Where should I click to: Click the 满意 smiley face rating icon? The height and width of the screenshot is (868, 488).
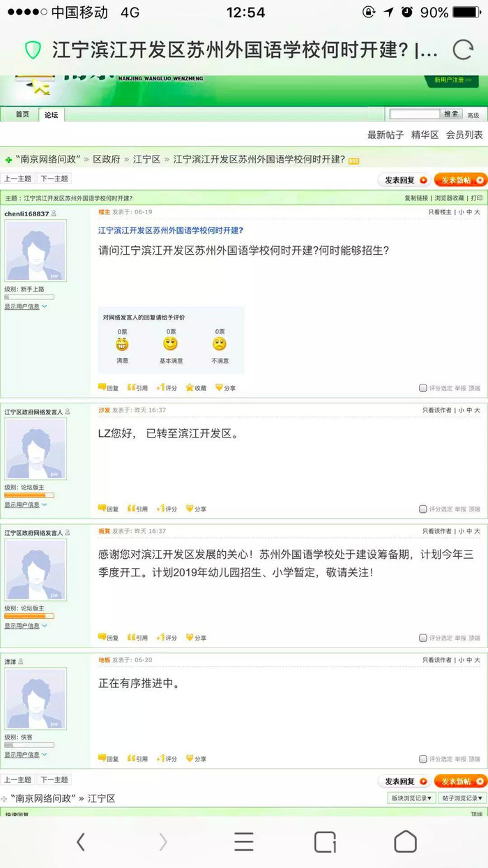coord(122,344)
